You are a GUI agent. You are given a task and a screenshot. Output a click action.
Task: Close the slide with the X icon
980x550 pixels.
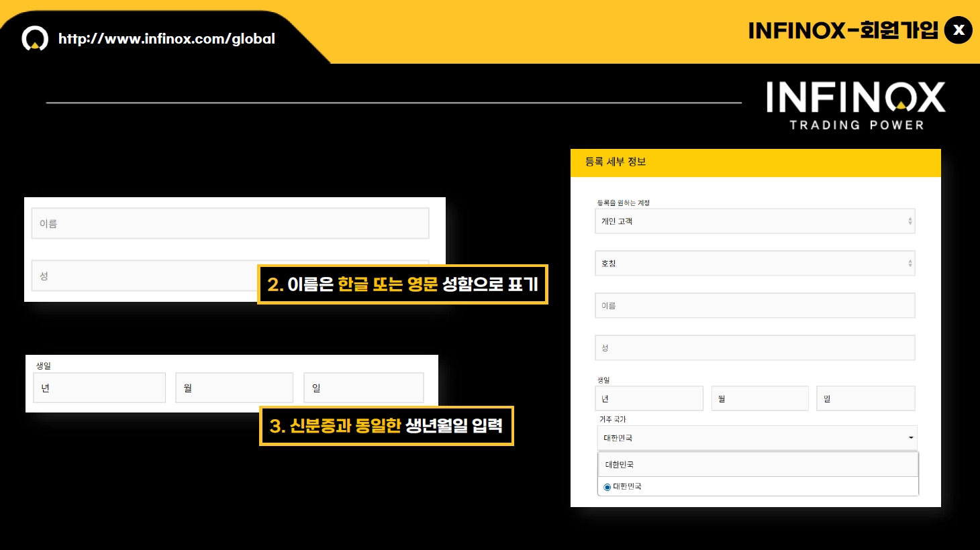pyautogui.click(x=959, y=30)
